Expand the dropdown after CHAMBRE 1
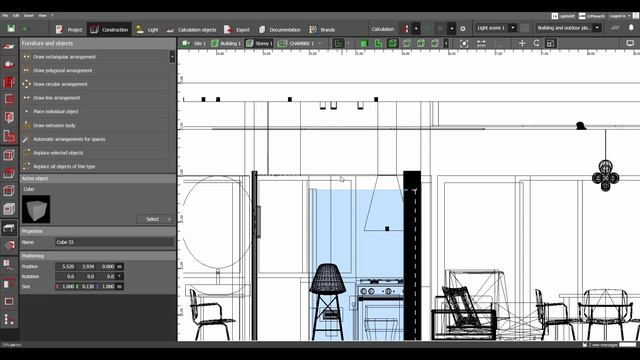 (x=320, y=43)
